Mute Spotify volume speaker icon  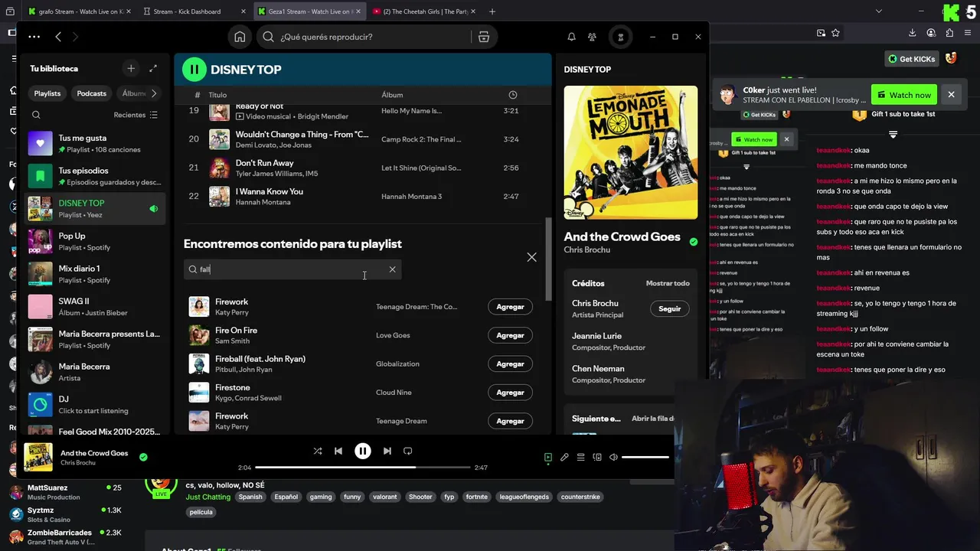tap(613, 458)
